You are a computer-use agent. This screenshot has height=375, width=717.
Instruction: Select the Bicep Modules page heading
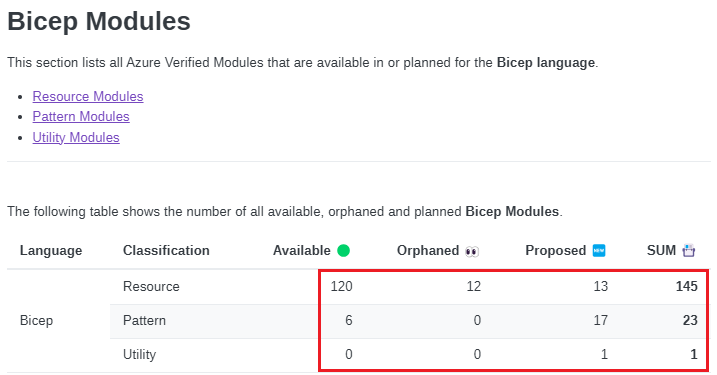coord(99,21)
